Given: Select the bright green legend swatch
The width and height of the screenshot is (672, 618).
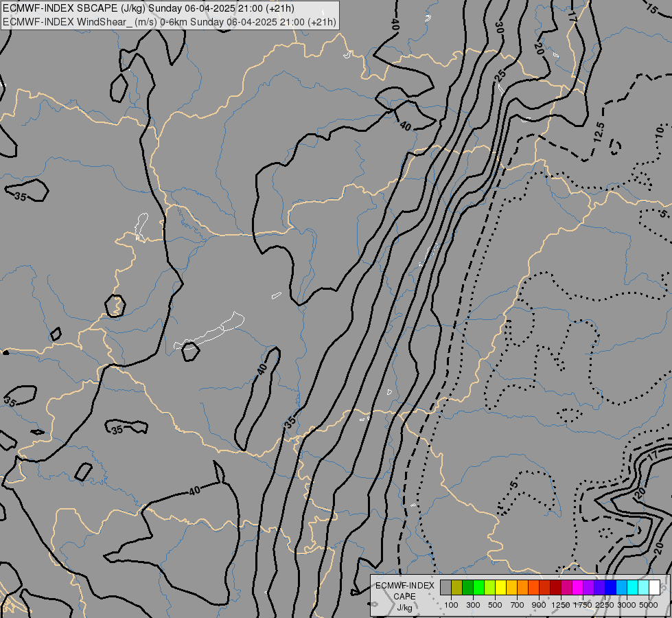Looking at the screenshot, I should pyautogui.click(x=478, y=587).
